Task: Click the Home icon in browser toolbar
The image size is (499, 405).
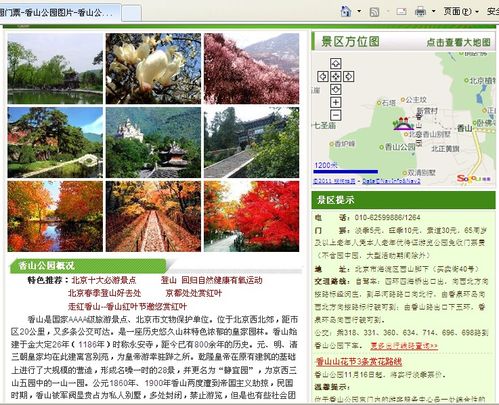Action: [x=346, y=11]
